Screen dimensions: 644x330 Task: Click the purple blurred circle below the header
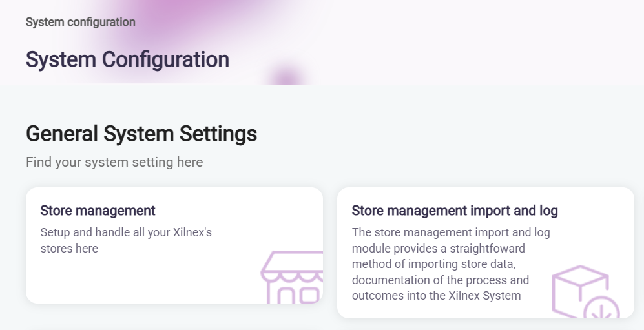285,76
